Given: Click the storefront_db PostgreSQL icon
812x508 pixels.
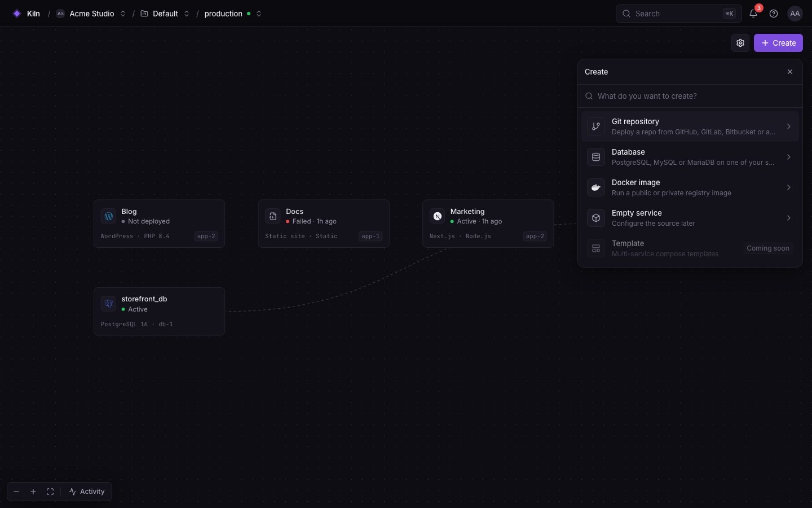Looking at the screenshot, I should point(108,304).
